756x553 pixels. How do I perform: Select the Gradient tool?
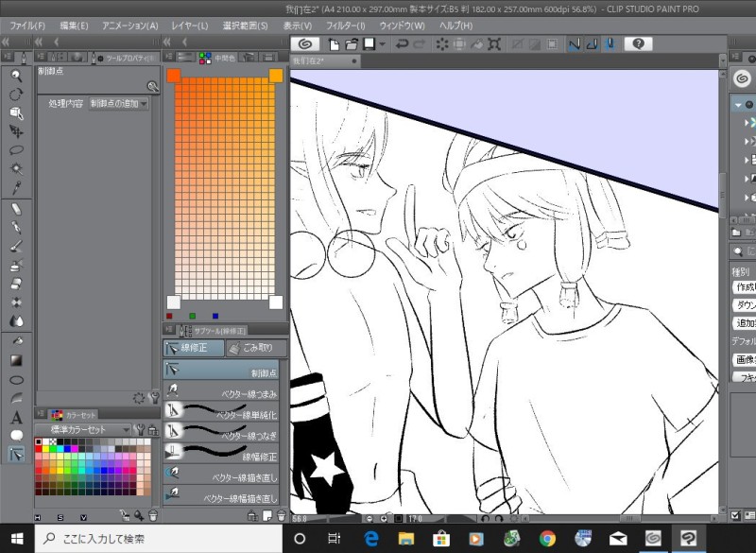tap(16, 360)
